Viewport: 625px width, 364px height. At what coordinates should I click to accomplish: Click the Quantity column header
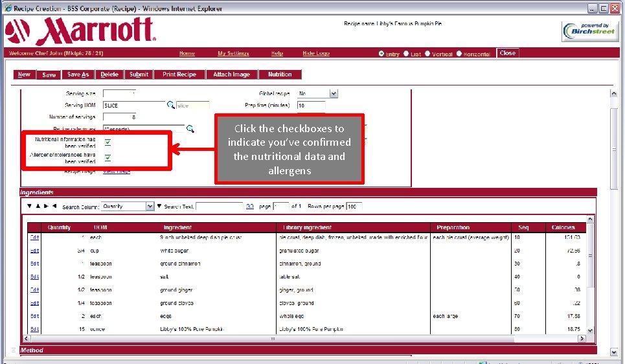tap(59, 227)
